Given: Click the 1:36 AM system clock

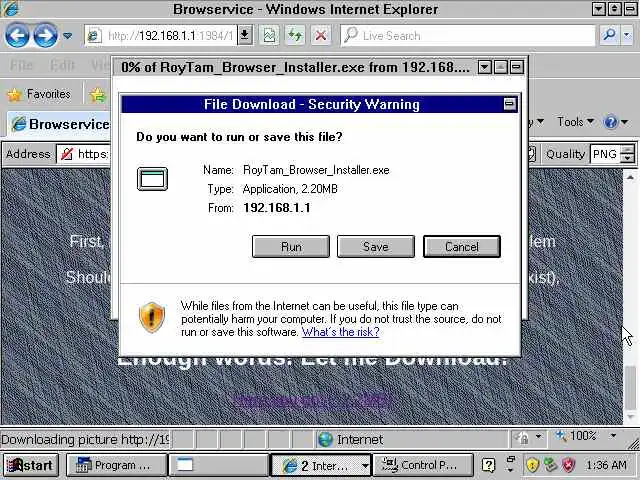Looking at the screenshot, I should [606, 465].
